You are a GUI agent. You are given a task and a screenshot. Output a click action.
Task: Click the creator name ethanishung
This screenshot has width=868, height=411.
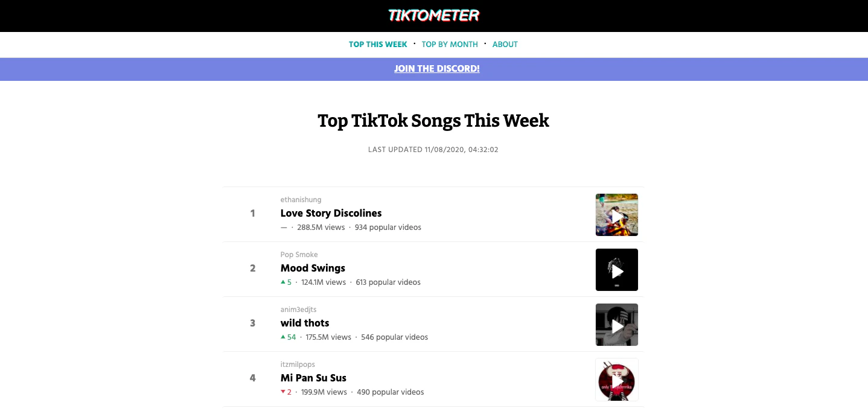(301, 200)
